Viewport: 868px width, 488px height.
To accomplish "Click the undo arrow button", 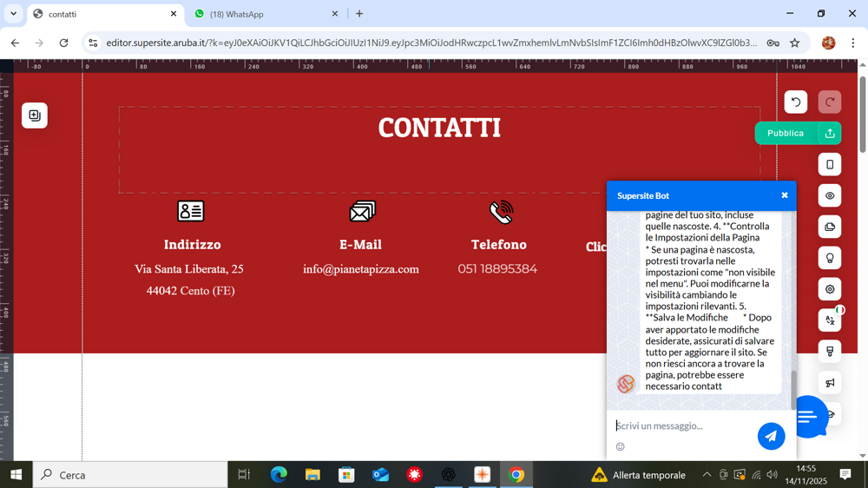I will click(x=796, y=102).
